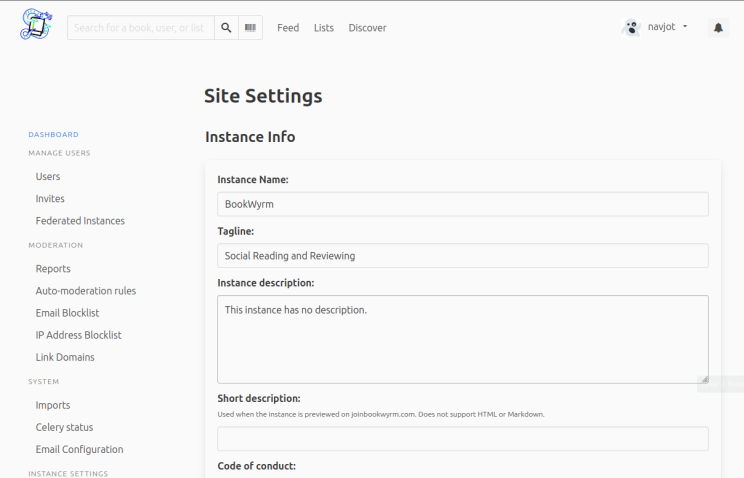Click the navjot user avatar
This screenshot has height=478, width=744.
[631, 27]
